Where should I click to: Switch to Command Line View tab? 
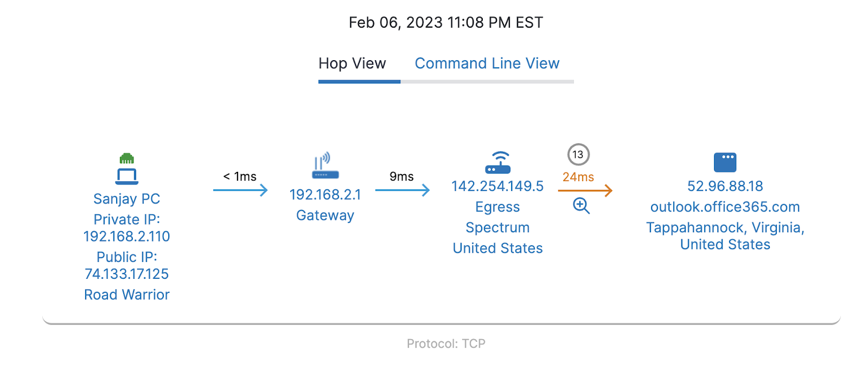[487, 63]
